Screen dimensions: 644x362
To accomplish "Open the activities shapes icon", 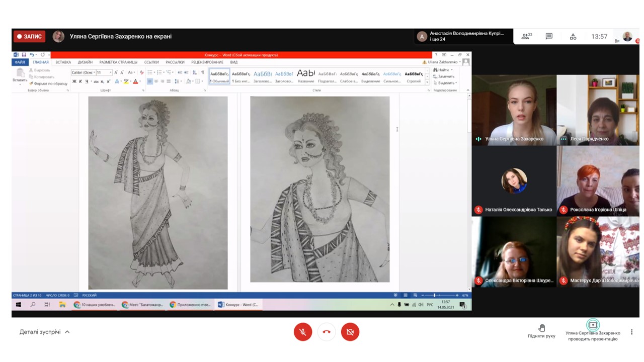I will tap(573, 36).
